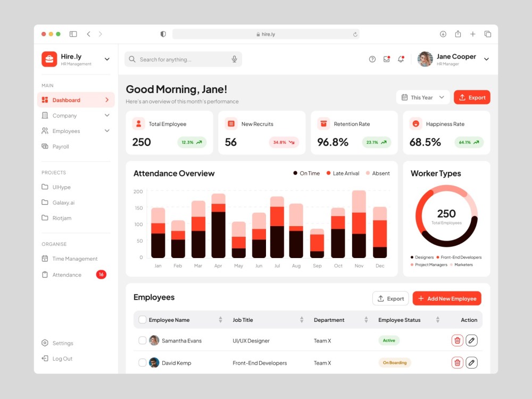The width and height of the screenshot is (532, 399).
Task: Open the help question mark icon
Action: [372, 59]
